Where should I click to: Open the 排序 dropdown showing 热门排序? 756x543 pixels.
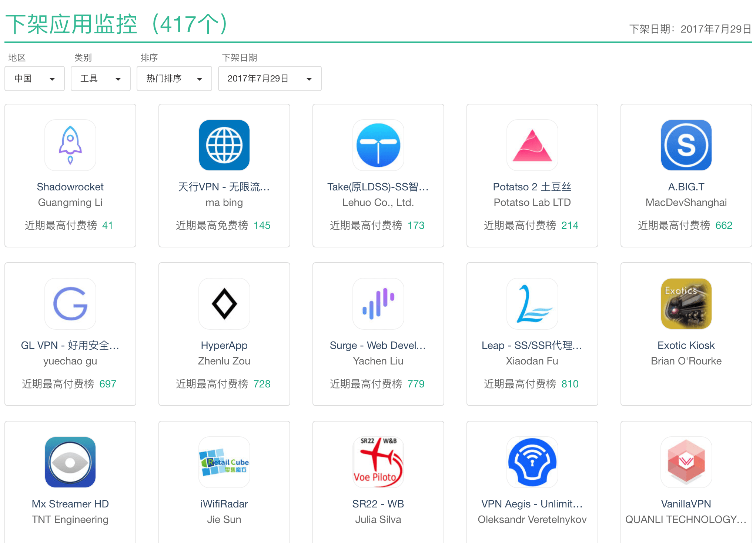pos(174,79)
